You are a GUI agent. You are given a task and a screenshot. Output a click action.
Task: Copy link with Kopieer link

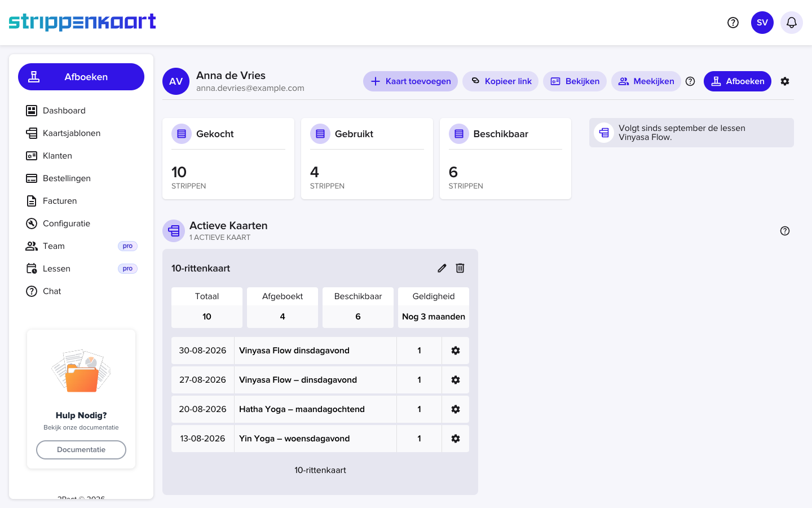[x=501, y=81]
